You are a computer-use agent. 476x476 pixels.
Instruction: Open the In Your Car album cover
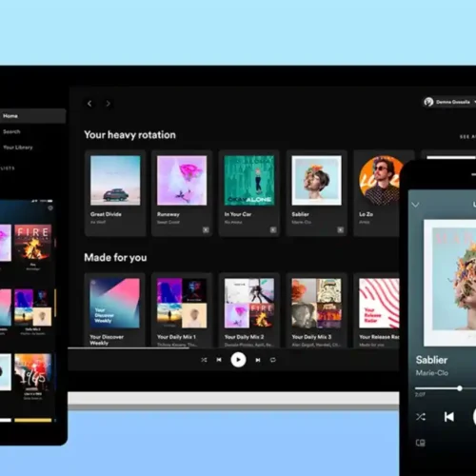(x=249, y=180)
